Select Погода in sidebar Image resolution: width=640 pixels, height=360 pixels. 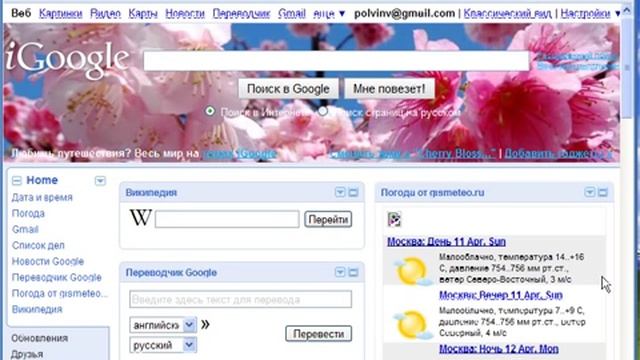[28, 213]
